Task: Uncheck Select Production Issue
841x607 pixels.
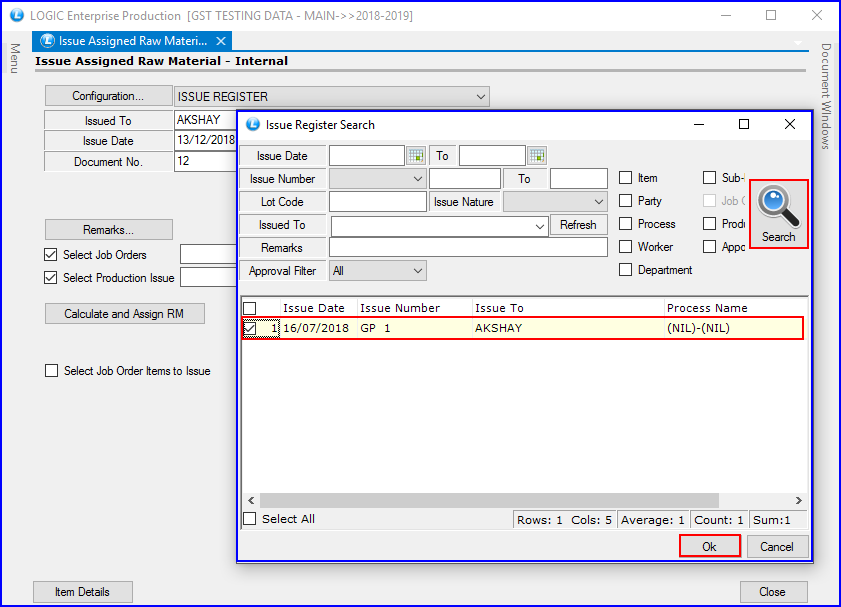Action: coord(50,278)
